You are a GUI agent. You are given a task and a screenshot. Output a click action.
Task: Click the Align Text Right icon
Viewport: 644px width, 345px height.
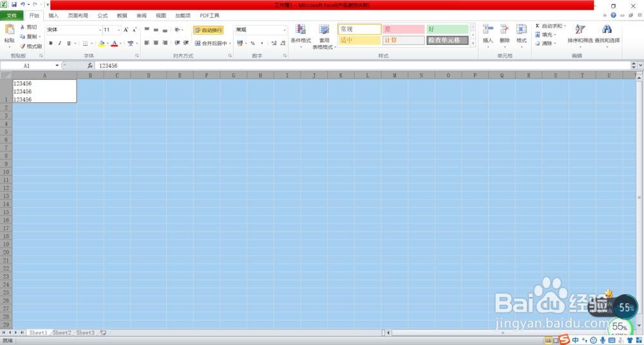[x=165, y=42]
